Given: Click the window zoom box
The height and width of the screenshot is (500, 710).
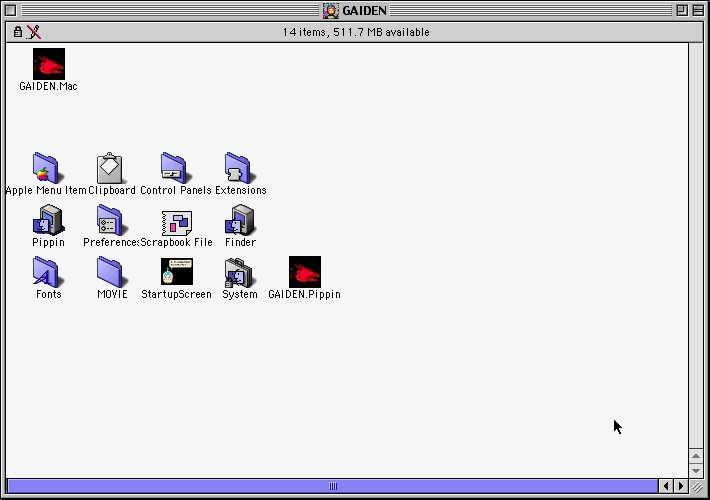Looking at the screenshot, I should tap(682, 10).
